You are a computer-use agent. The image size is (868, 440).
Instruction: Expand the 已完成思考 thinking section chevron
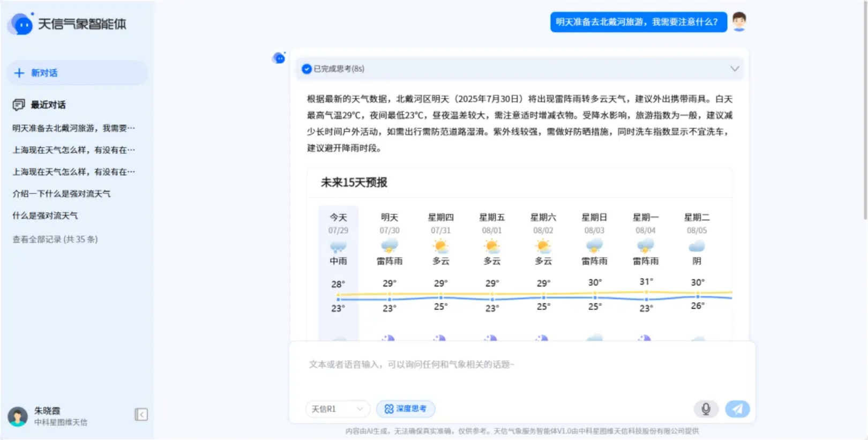[735, 69]
